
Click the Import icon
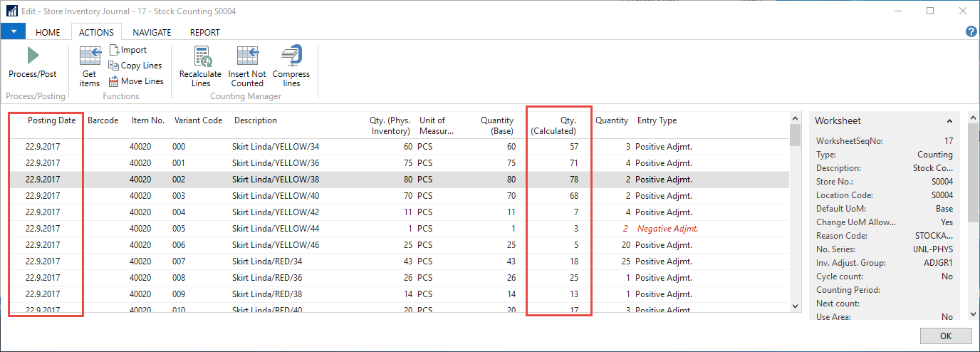click(115, 50)
